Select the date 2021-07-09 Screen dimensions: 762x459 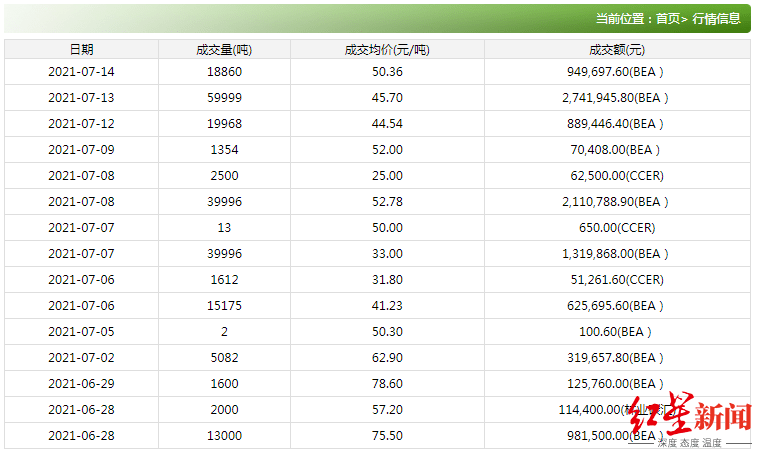point(81,150)
